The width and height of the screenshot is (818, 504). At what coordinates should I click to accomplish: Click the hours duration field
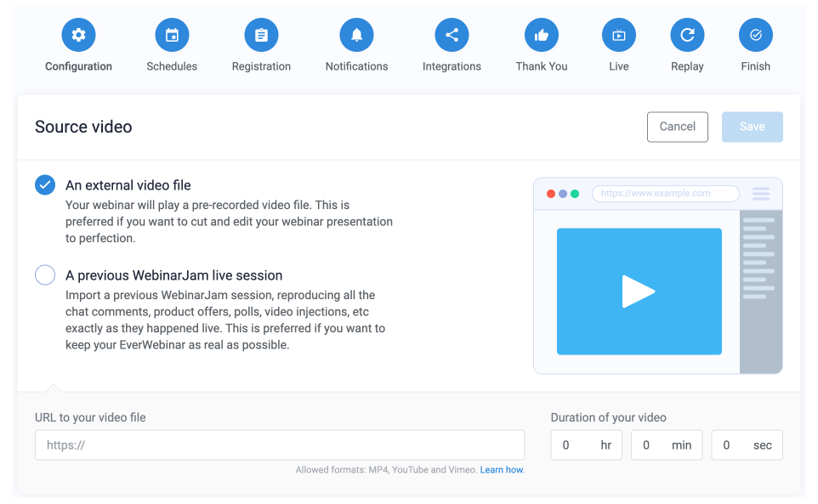pos(586,445)
